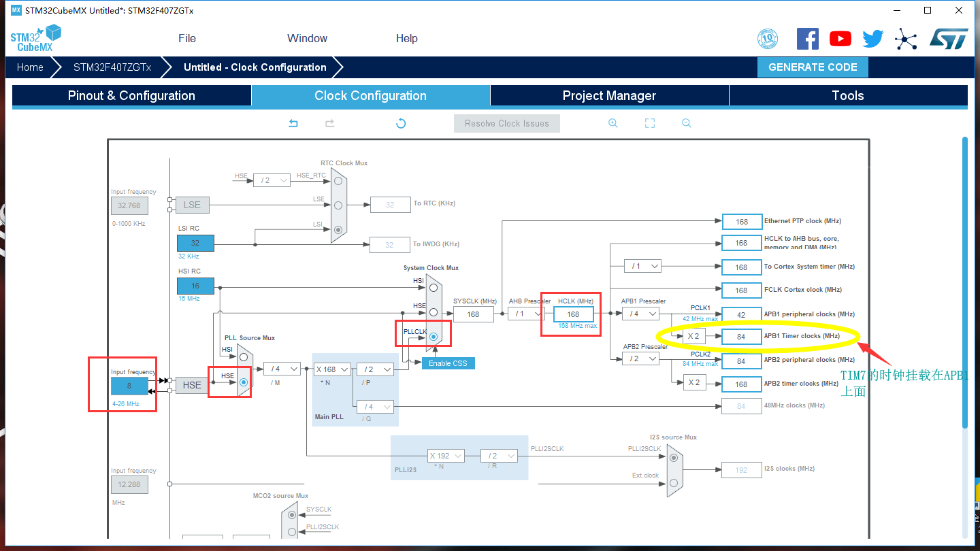
Task: Click the redo arrow icon
Action: pyautogui.click(x=329, y=123)
